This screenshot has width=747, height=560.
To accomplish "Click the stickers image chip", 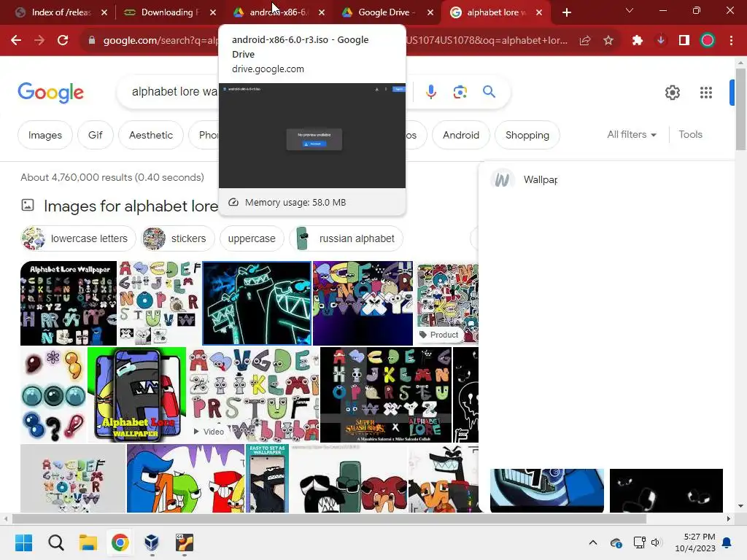I will (178, 238).
